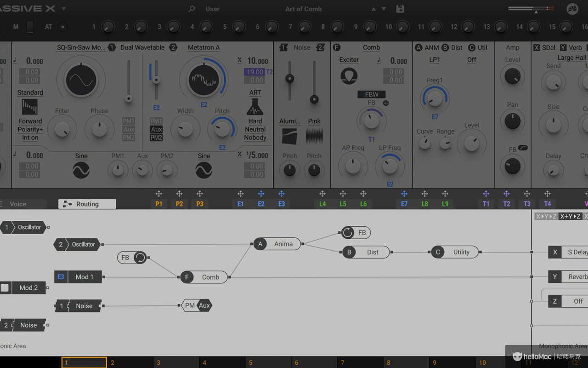Choose the lower right Sine PM oscillator icon
Screen dimensions: 588x368
point(204,171)
